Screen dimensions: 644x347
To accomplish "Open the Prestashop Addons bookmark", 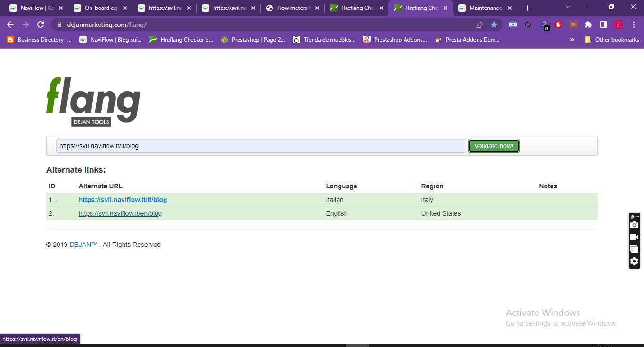I will pos(395,40).
